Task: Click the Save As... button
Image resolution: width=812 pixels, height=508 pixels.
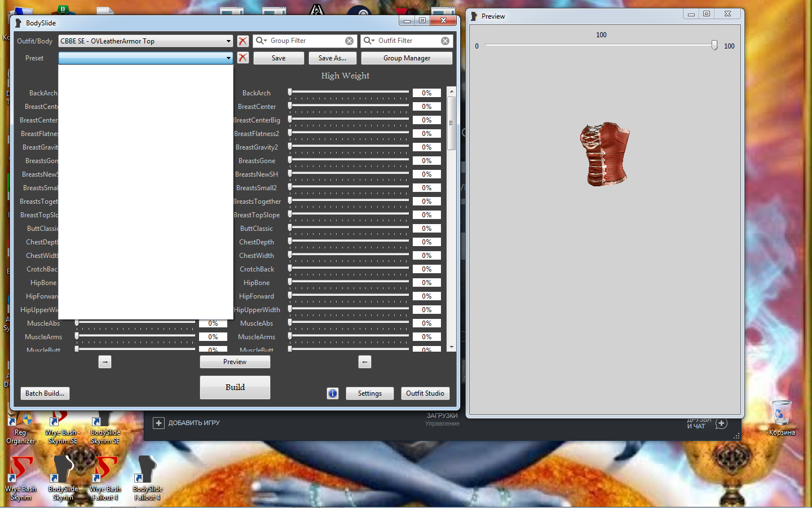Action: [332, 58]
